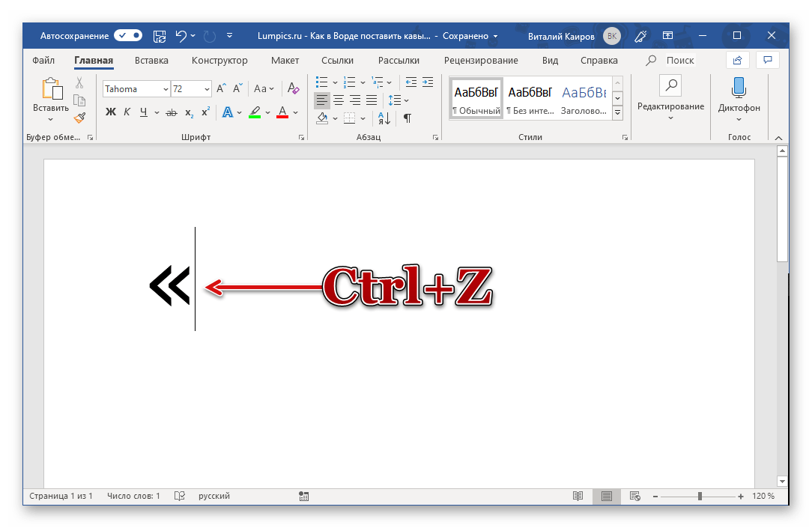Click the Increase Indent icon
The height and width of the screenshot is (528, 812).
(427, 82)
